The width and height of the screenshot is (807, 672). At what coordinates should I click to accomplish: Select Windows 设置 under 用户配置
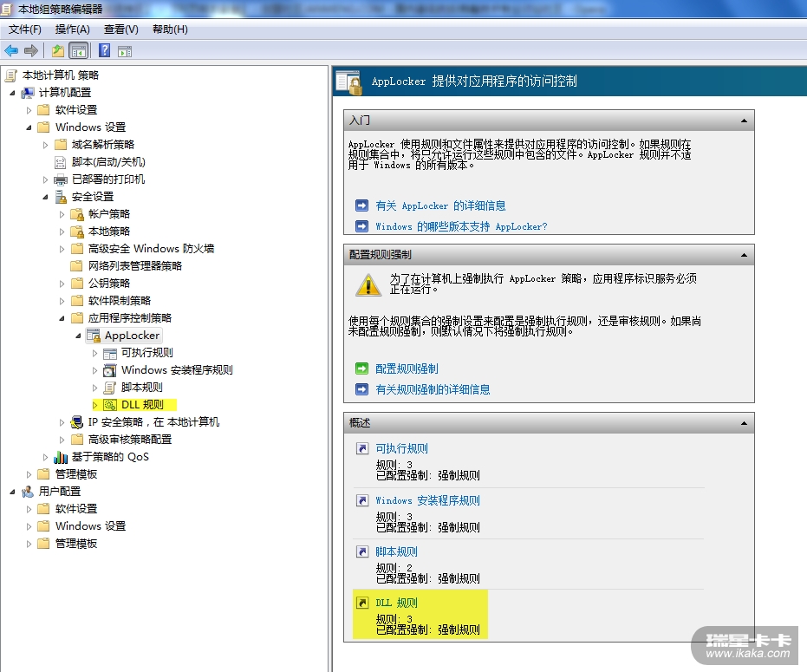[90, 526]
